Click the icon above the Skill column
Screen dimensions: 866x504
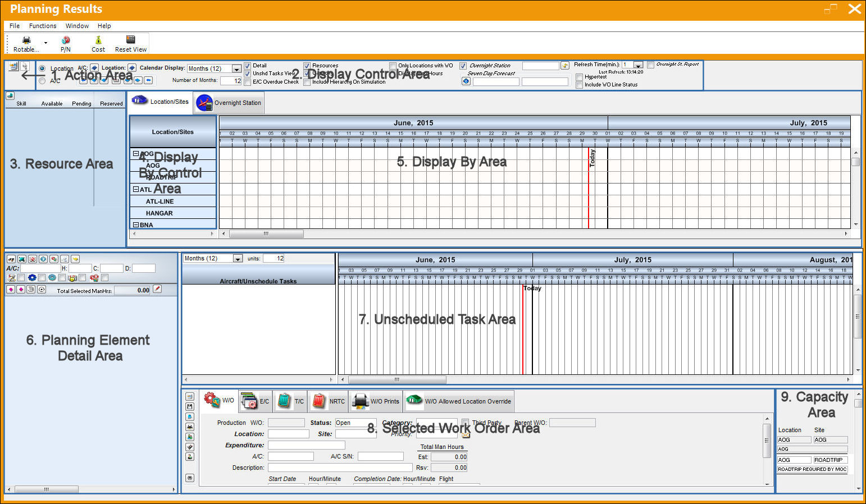click(10, 95)
